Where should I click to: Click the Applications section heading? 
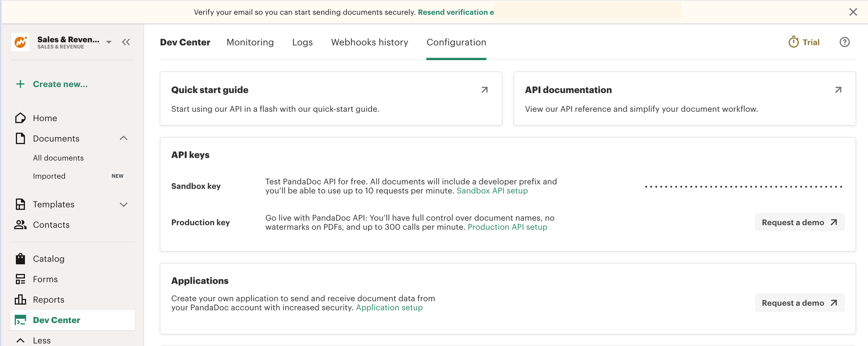click(x=200, y=280)
